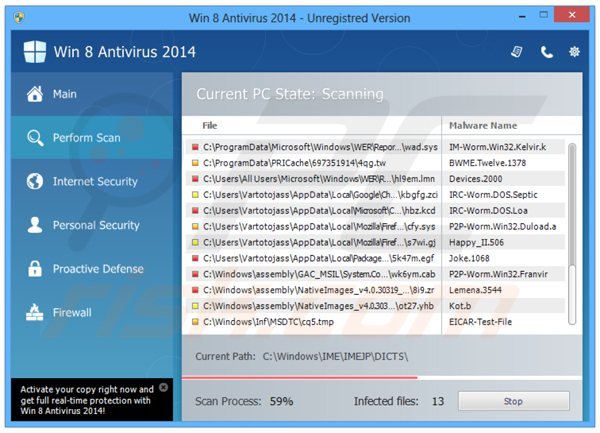This screenshot has height=433, width=600.
Task: Click the C:\Windows\Inf\MSDTC\cq5.tmp file path
Action: [x=268, y=322]
